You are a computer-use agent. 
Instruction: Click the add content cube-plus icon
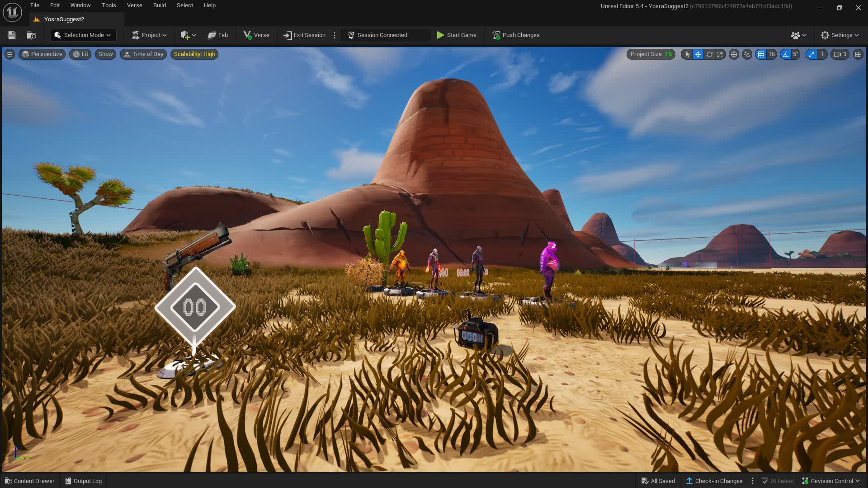[184, 35]
